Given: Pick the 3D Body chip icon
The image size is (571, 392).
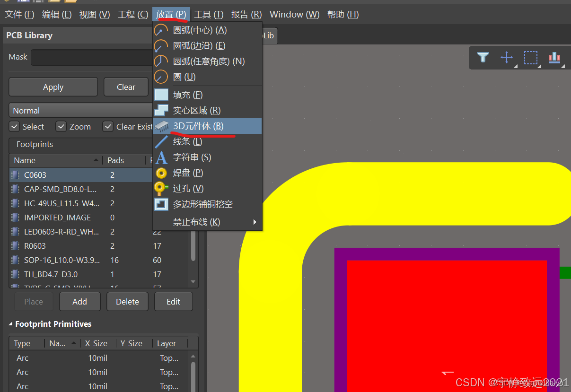Looking at the screenshot, I should click(161, 126).
